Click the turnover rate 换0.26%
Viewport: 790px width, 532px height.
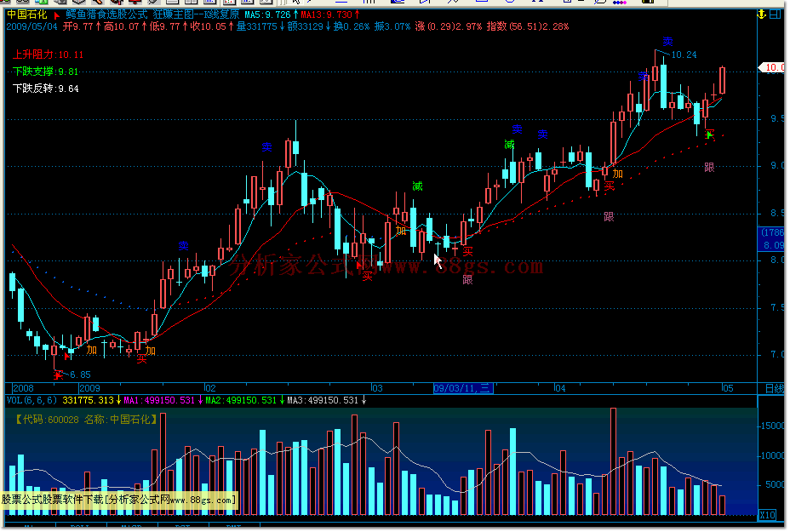tap(352, 26)
